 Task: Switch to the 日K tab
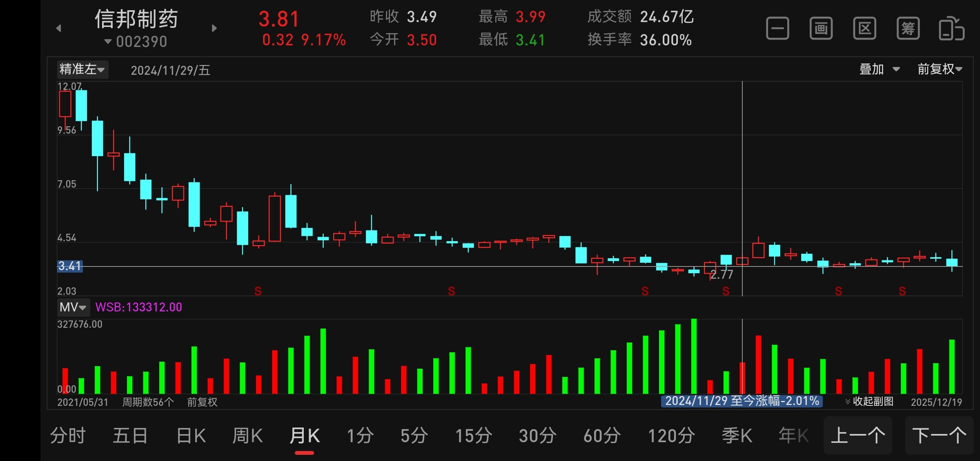(x=191, y=436)
